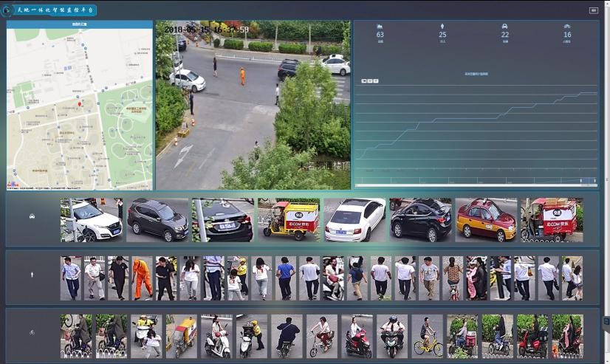Screen dimensions: 610x364
Task: Click the total count value 63
Action: tap(380, 35)
